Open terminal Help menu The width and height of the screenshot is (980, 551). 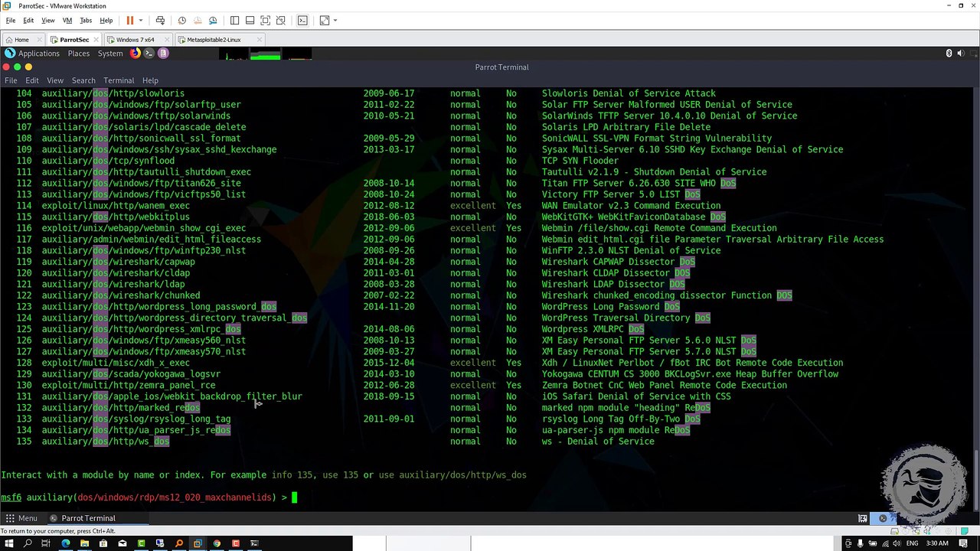[x=150, y=80]
